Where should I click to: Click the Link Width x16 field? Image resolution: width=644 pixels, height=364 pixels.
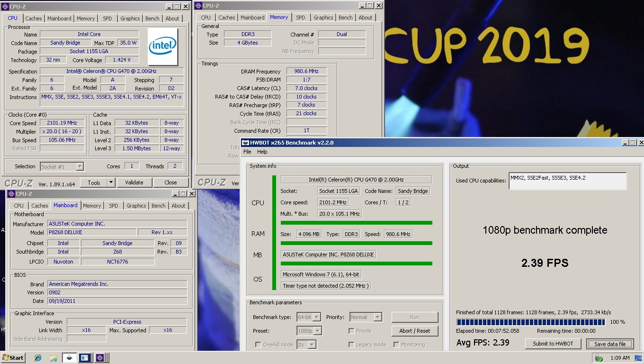86,330
